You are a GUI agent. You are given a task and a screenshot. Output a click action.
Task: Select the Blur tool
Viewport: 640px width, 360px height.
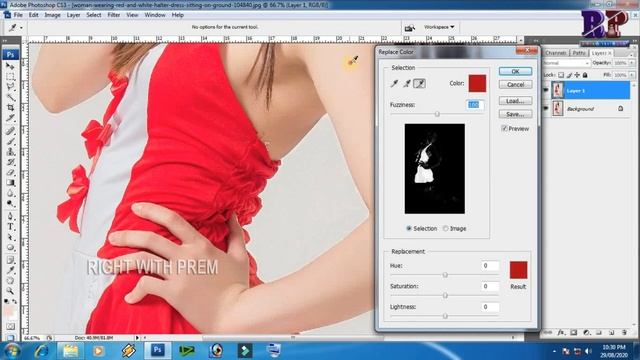click(11, 193)
